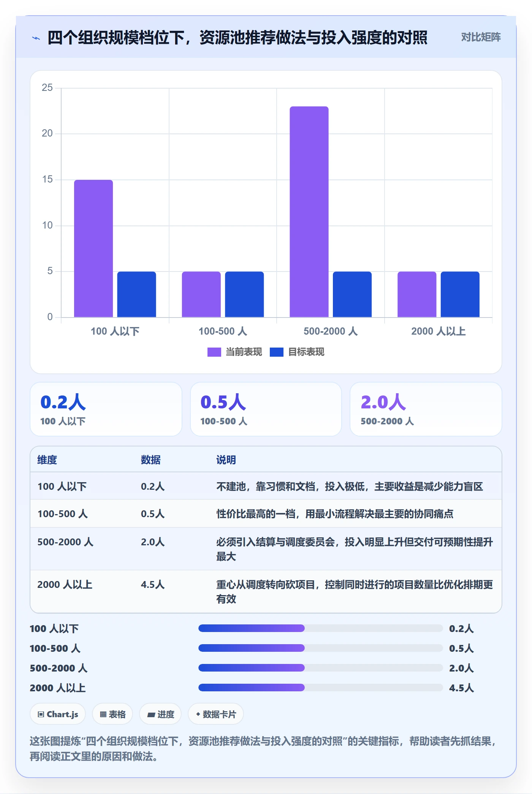Select the table description starting with 性价比最高
This screenshot has height=794, width=532.
(335, 514)
